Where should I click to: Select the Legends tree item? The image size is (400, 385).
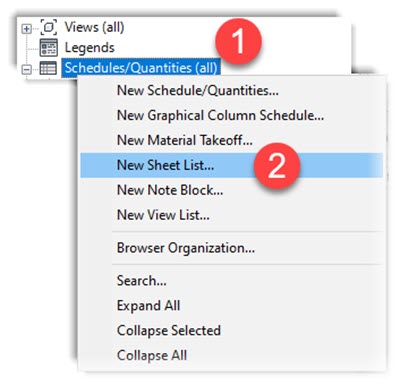tap(89, 48)
